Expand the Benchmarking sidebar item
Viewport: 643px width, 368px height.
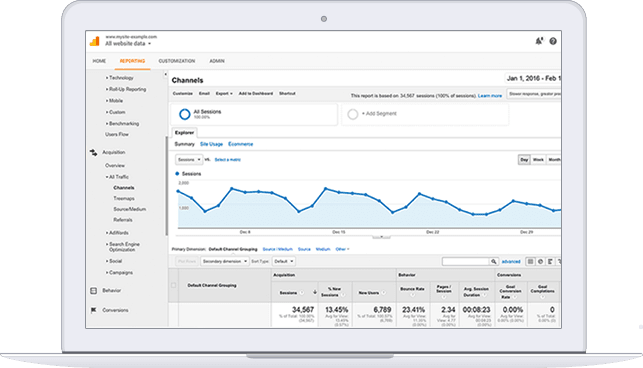[122, 123]
